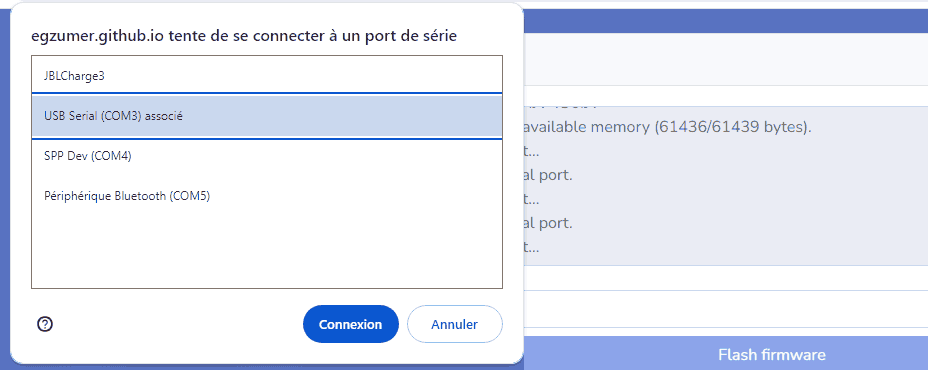Choose the SPP Dev (COM4) port

click(x=267, y=156)
